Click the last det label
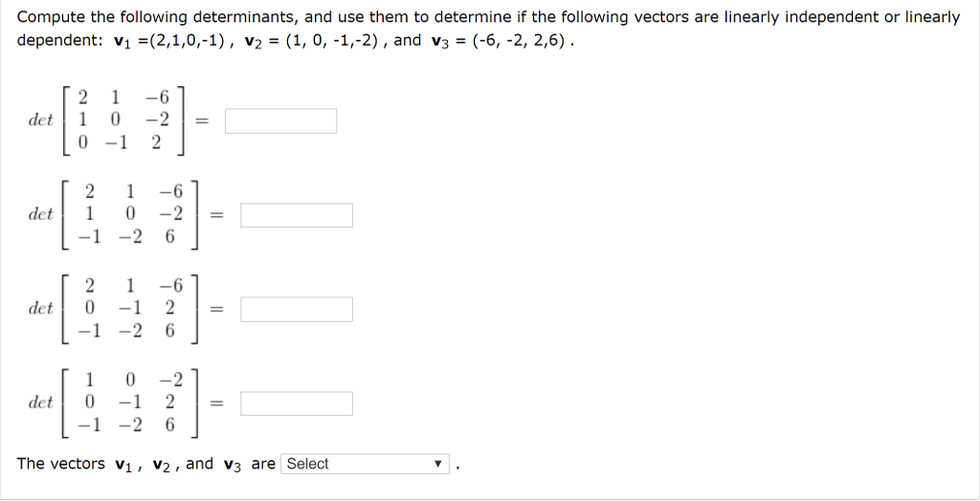This screenshot has height=501, width=980. pyautogui.click(x=41, y=403)
